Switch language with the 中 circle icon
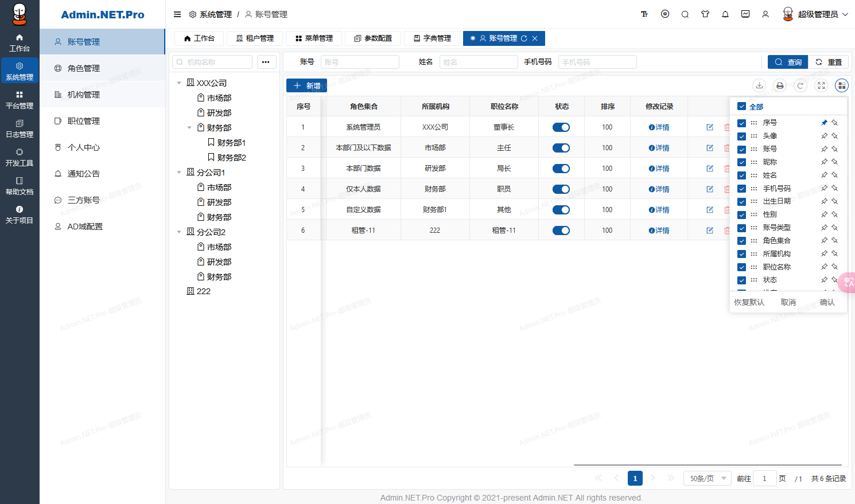This screenshot has height=504, width=855. tap(665, 14)
